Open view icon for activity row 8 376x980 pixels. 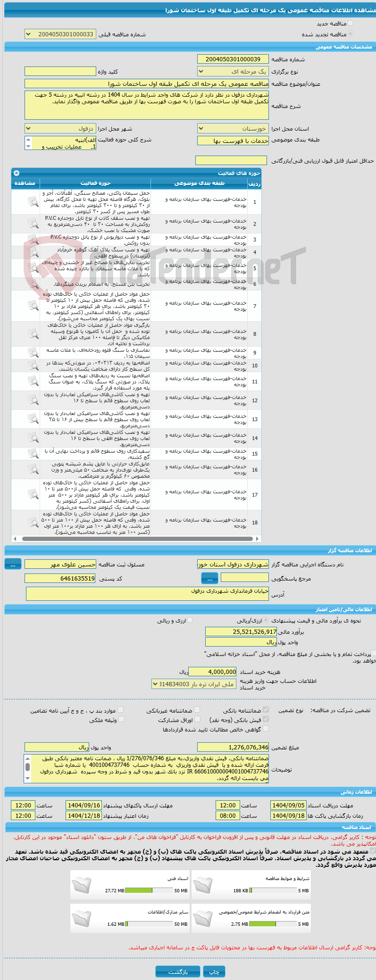pos(33,334)
